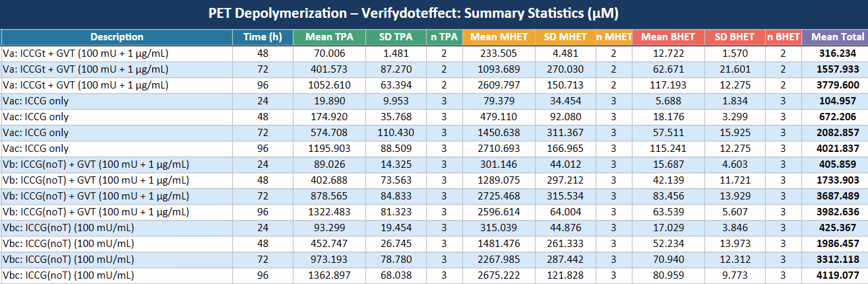Select the 'Description' column header
Viewport: 868px width, 284px height.
[x=117, y=37]
